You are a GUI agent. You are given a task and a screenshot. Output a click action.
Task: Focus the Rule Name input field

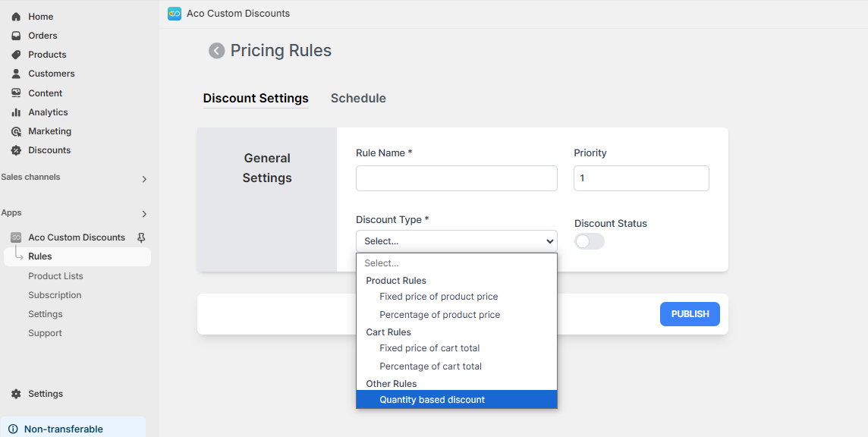[x=457, y=178]
